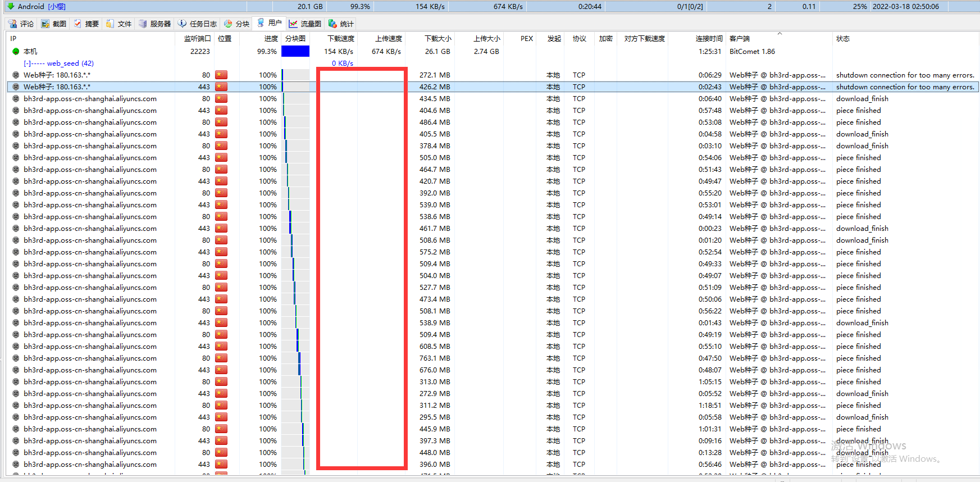Click the blue 分块图 progress bar for 本机
980x482 pixels.
(x=295, y=51)
